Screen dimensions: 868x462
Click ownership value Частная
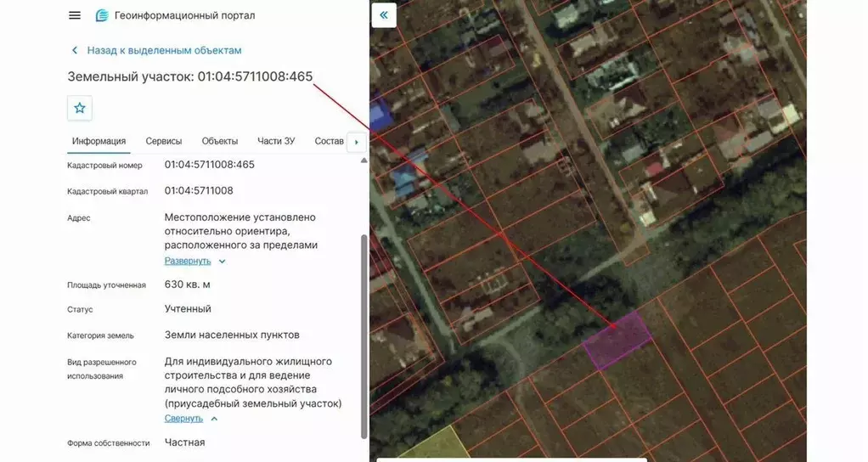tap(184, 442)
